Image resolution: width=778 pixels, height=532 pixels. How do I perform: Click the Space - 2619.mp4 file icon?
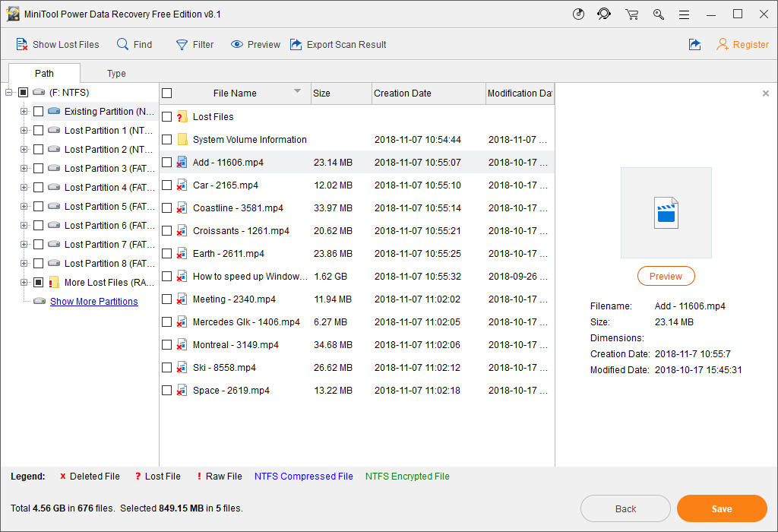pos(182,391)
